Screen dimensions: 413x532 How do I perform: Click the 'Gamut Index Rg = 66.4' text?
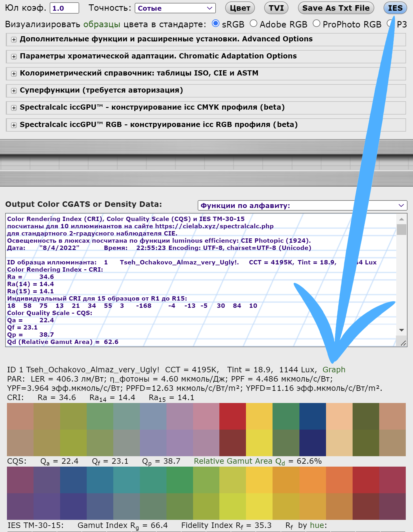(123, 525)
